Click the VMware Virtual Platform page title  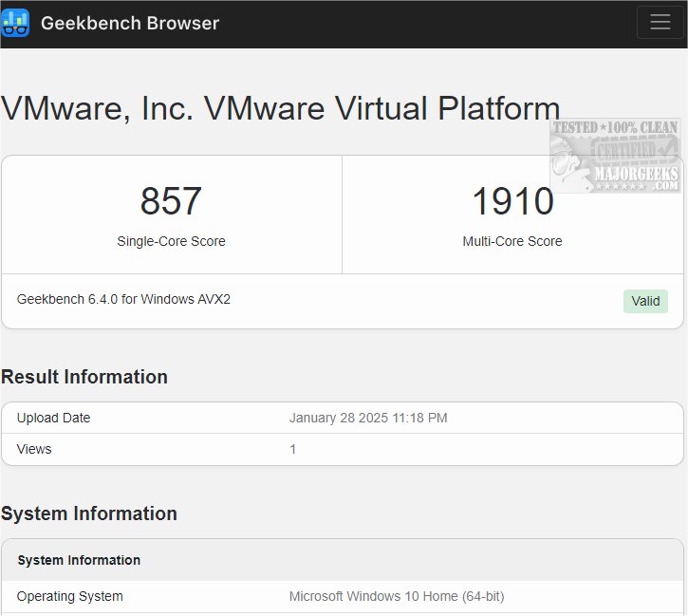(x=280, y=108)
